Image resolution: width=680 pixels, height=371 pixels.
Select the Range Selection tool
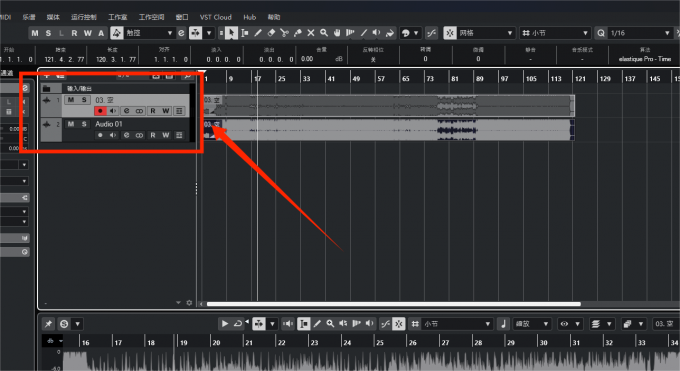[245, 33]
